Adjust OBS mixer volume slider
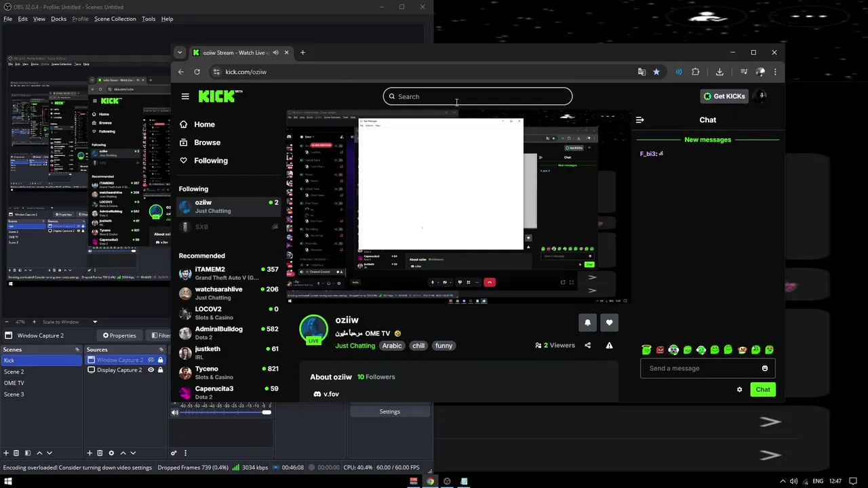This screenshot has width=868, height=488. pos(267,412)
